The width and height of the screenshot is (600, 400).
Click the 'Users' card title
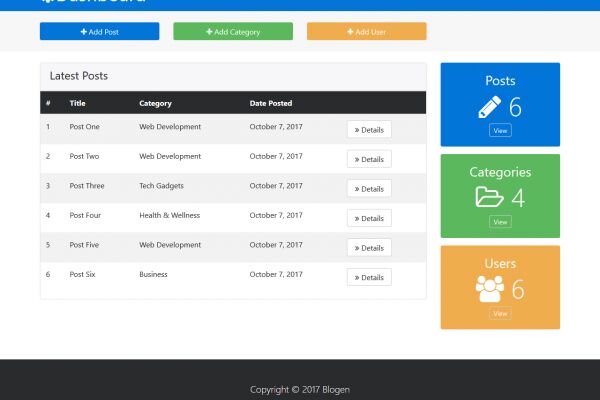500,263
